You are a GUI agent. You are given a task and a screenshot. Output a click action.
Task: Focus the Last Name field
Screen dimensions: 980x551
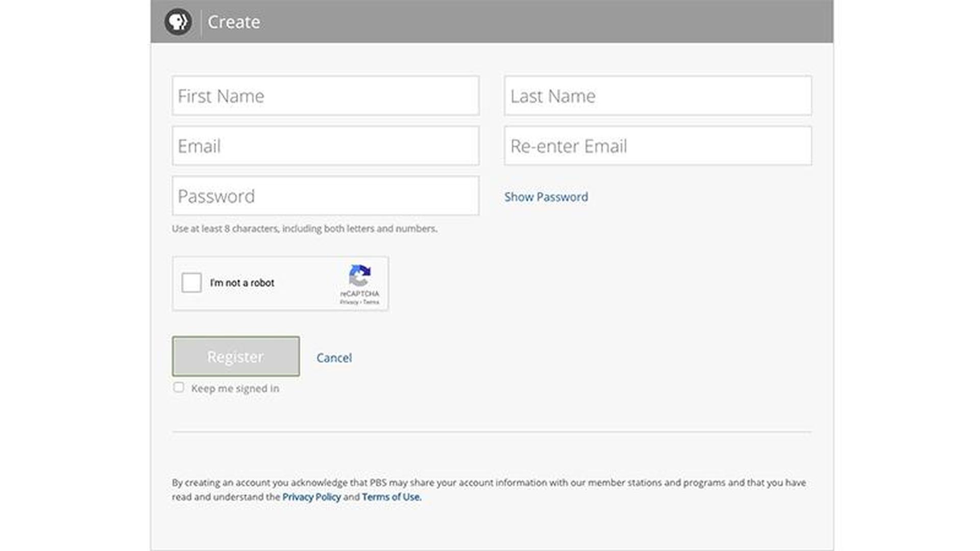tap(657, 96)
